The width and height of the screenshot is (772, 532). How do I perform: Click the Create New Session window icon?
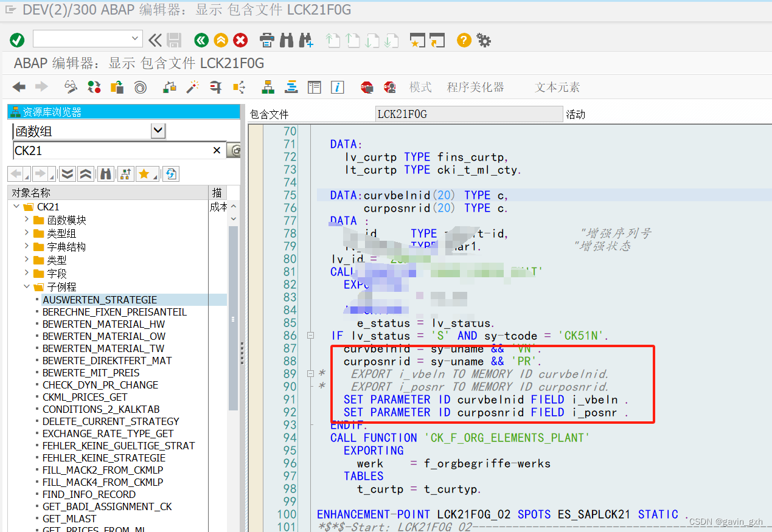417,40
